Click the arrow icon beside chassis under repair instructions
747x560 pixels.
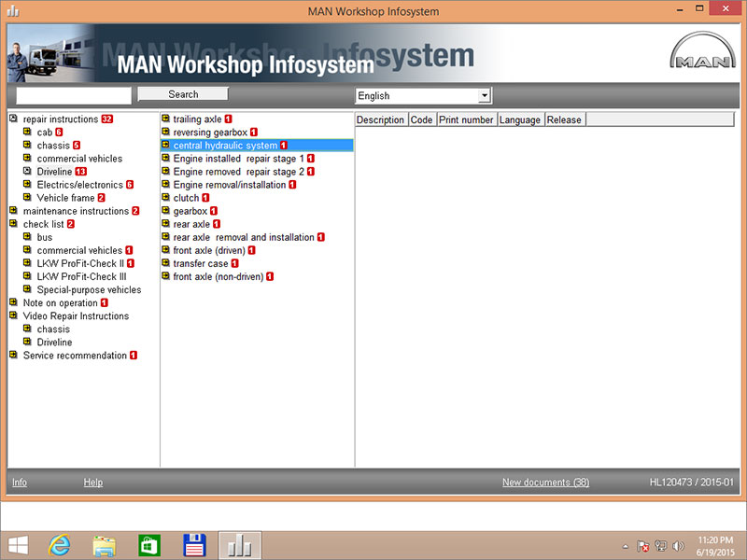point(28,145)
